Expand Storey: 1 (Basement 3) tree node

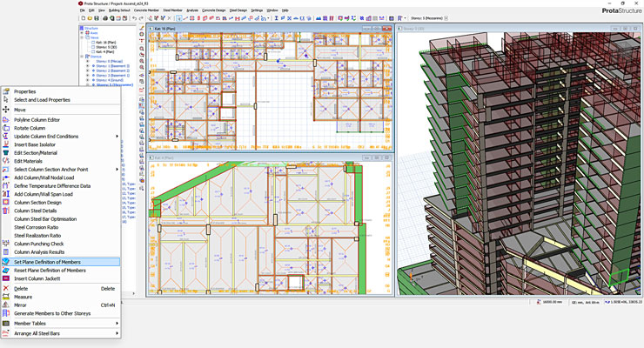[x=88, y=65]
